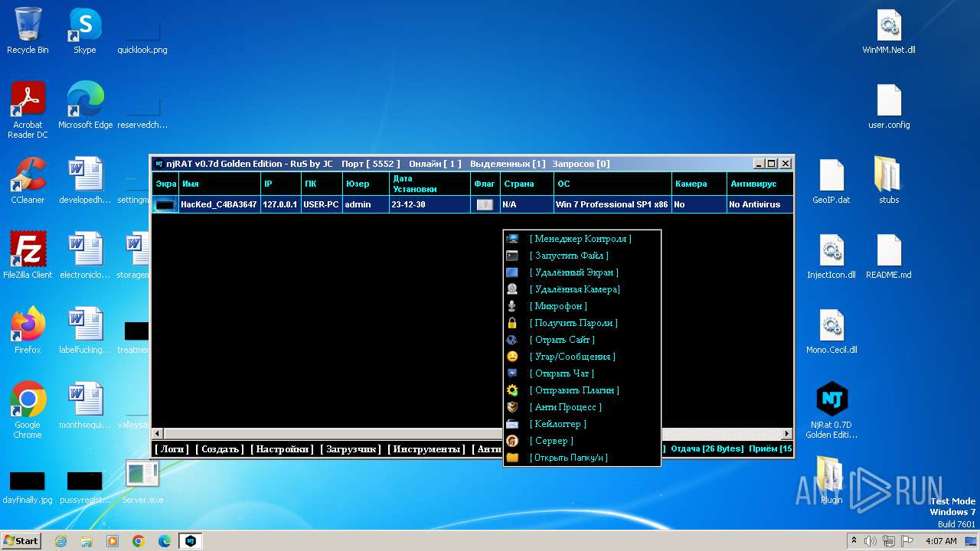Open the Инструменты bottom bar button

[x=426, y=449]
